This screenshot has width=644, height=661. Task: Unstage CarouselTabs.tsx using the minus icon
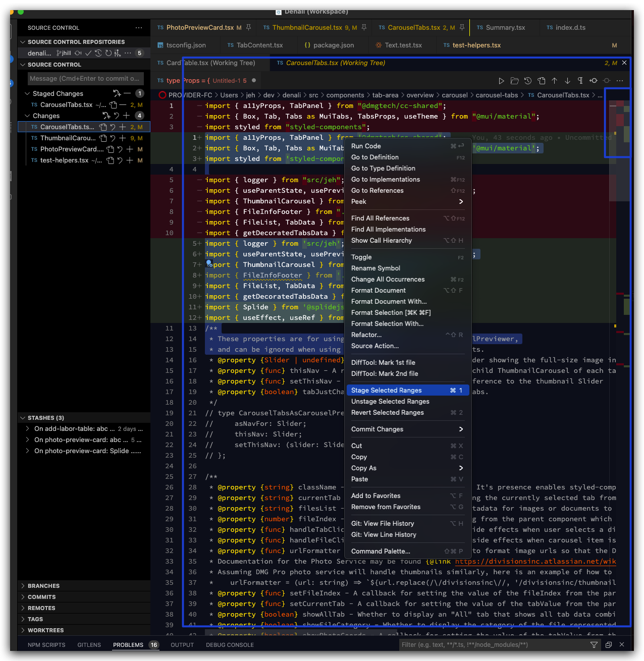coord(123,104)
